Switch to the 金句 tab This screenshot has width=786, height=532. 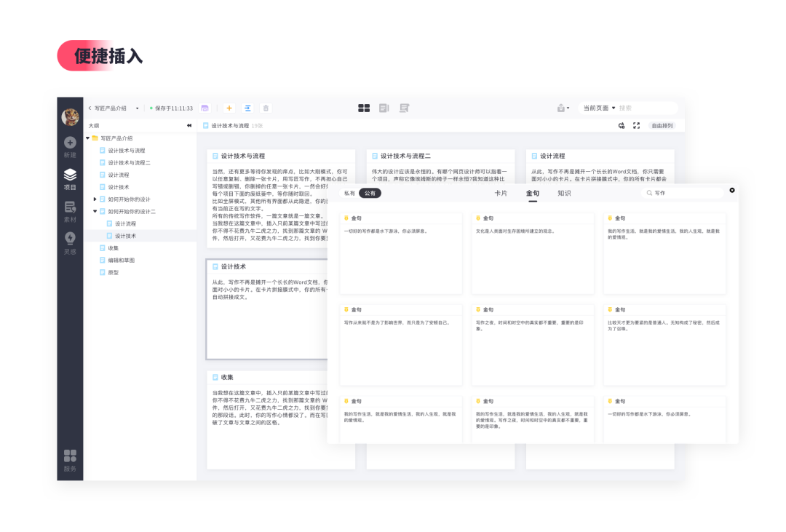coord(532,193)
